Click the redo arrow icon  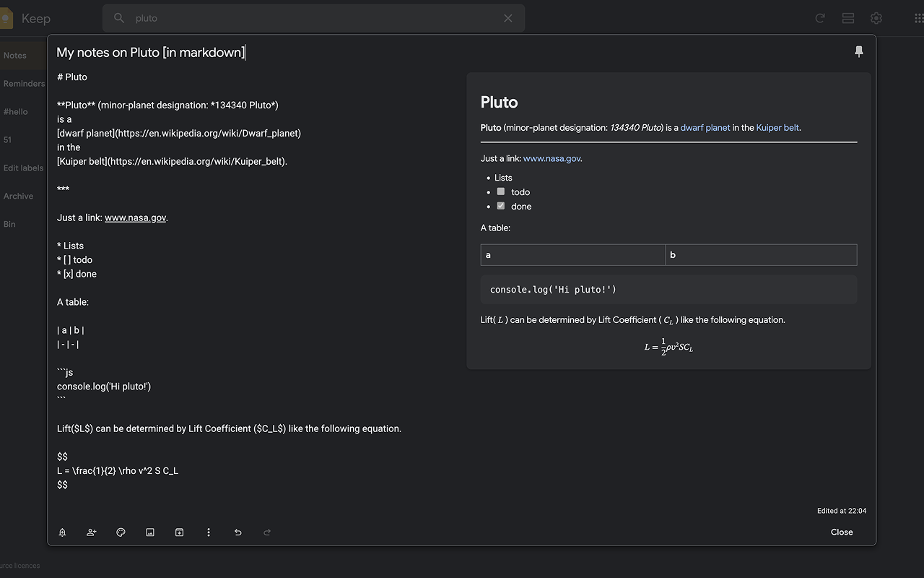click(267, 532)
